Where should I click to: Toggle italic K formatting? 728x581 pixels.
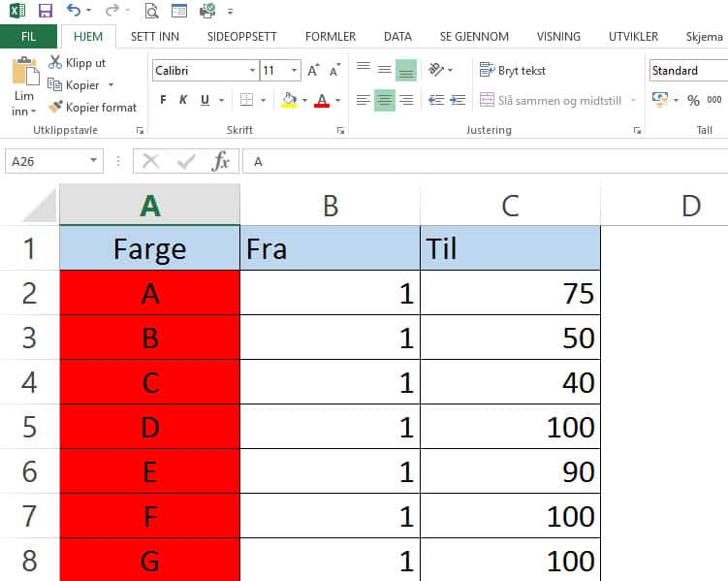coord(183,99)
